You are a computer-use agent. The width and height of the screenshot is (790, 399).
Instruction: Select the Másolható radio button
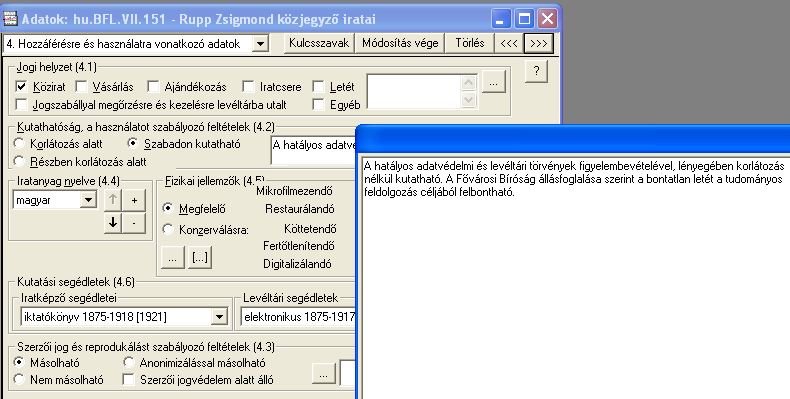pos(19,362)
